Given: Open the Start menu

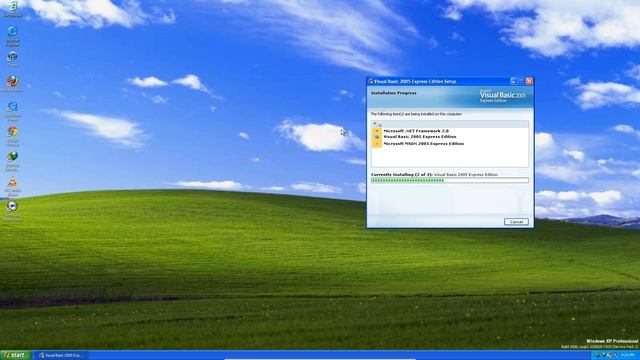Looking at the screenshot, I should 16,355.
